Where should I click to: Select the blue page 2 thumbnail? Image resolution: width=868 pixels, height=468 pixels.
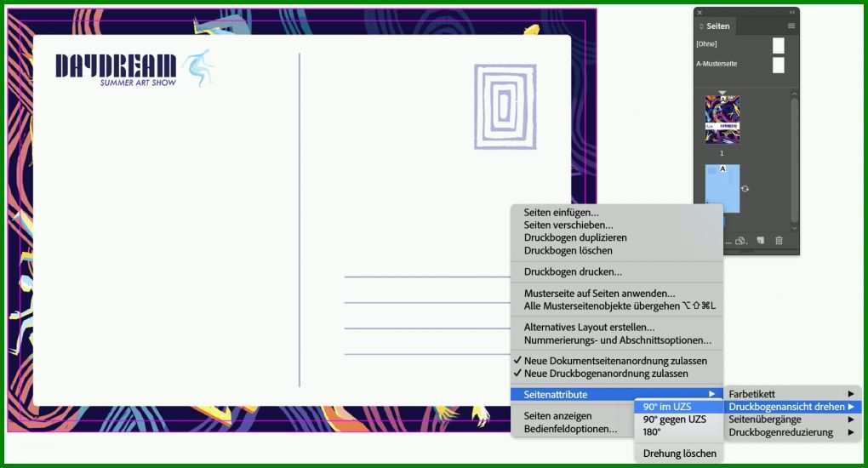point(722,189)
